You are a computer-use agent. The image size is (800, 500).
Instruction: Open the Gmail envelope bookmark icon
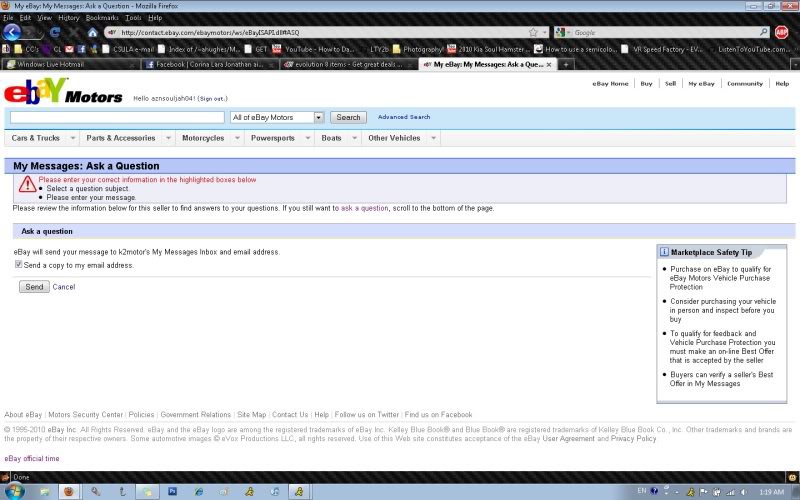point(69,49)
